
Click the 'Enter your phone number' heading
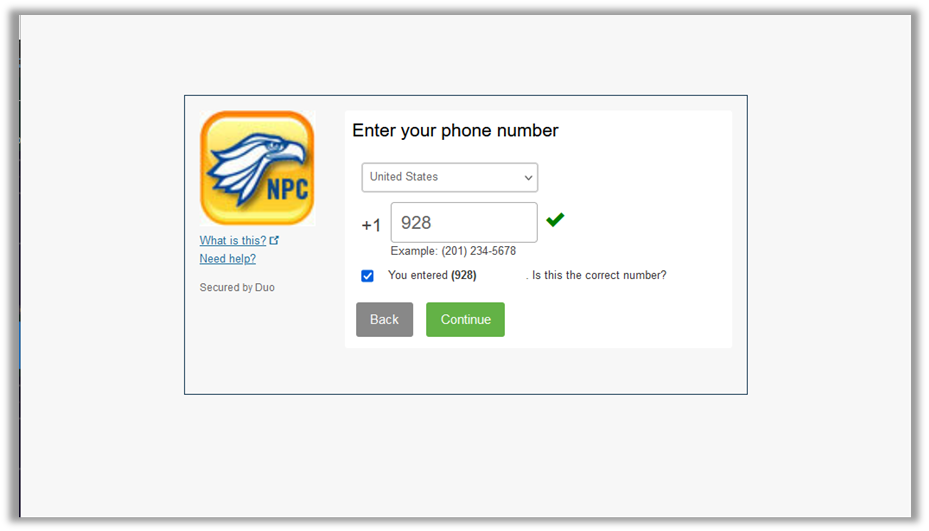click(455, 130)
